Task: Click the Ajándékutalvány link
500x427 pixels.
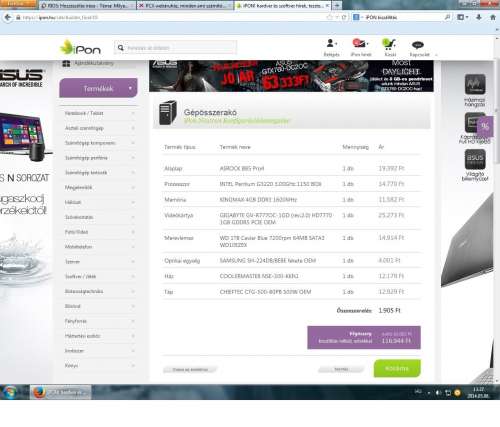Action: tap(94, 63)
